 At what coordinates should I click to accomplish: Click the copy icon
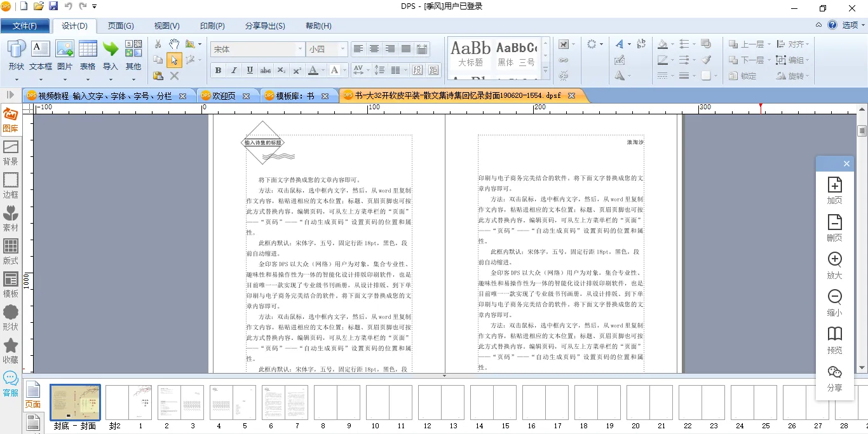pos(158,60)
